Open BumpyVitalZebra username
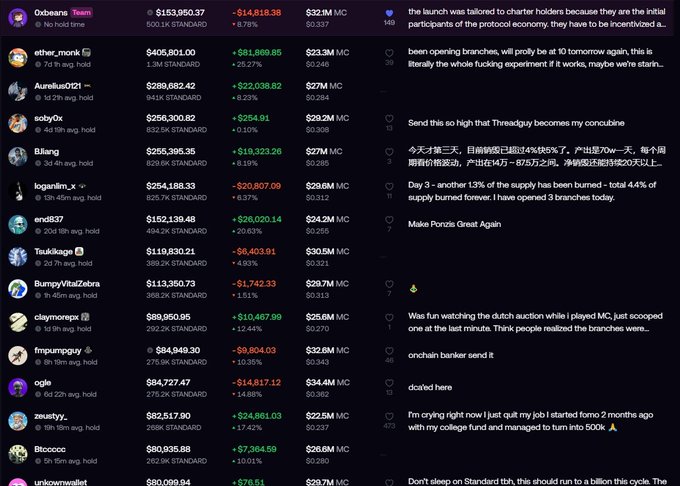680x486 pixels. (x=67, y=284)
